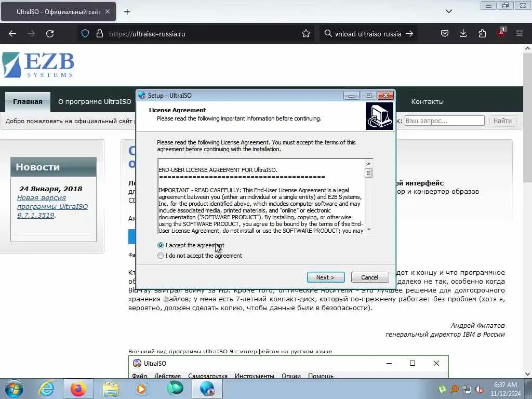Bookmark this page with star icon

(305, 34)
